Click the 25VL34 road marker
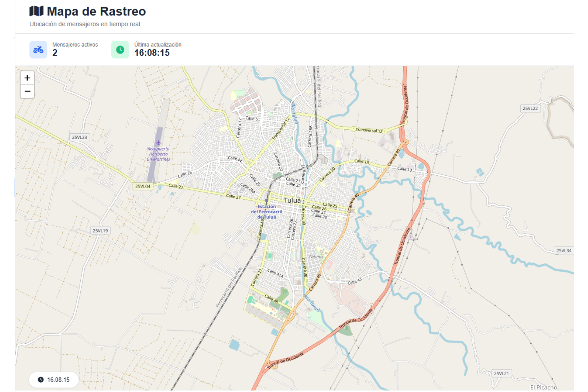The image size is (588, 392). 564,250
